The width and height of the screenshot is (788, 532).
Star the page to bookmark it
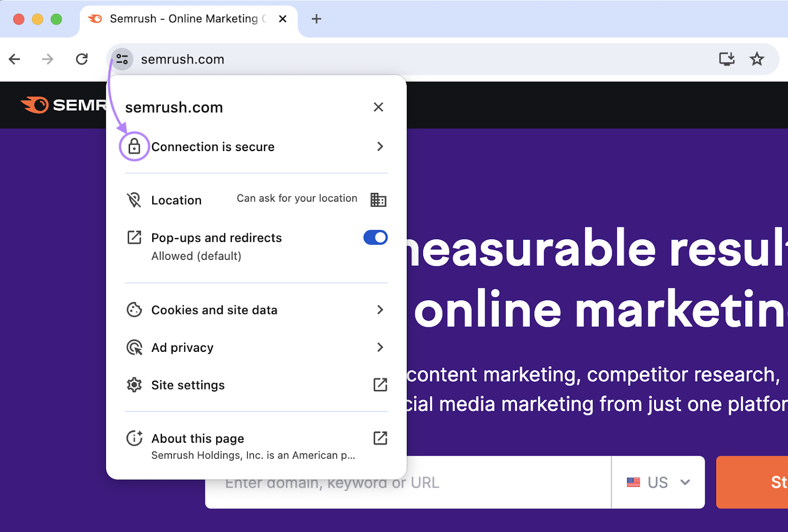[757, 59]
